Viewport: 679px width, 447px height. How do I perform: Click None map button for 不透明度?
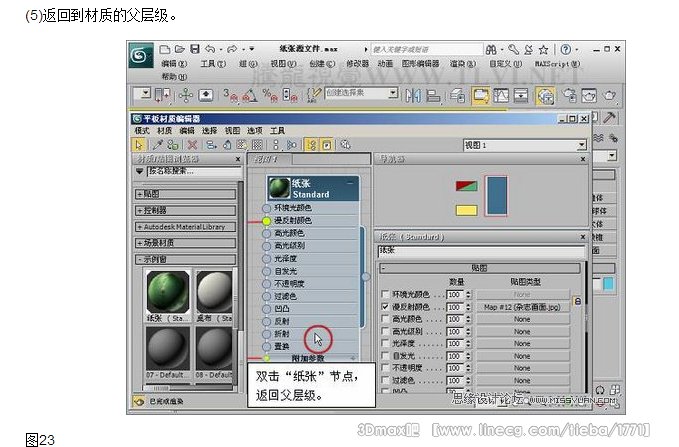[x=522, y=368]
